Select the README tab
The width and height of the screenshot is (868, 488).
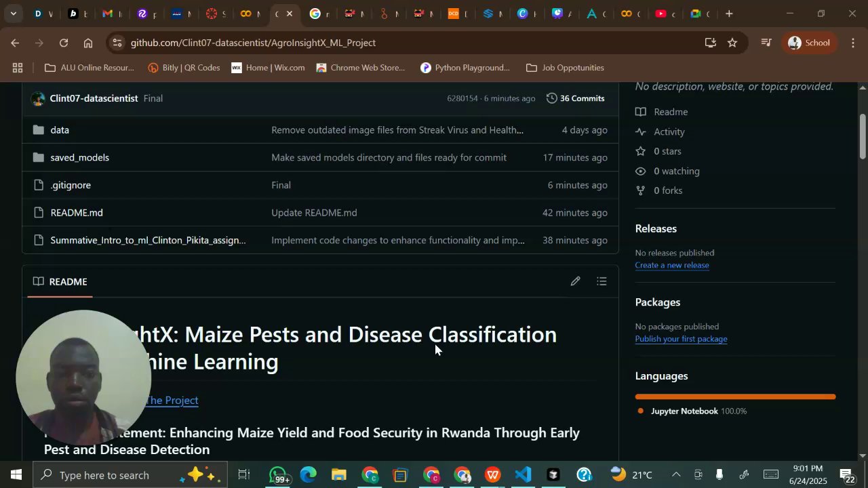(x=60, y=281)
